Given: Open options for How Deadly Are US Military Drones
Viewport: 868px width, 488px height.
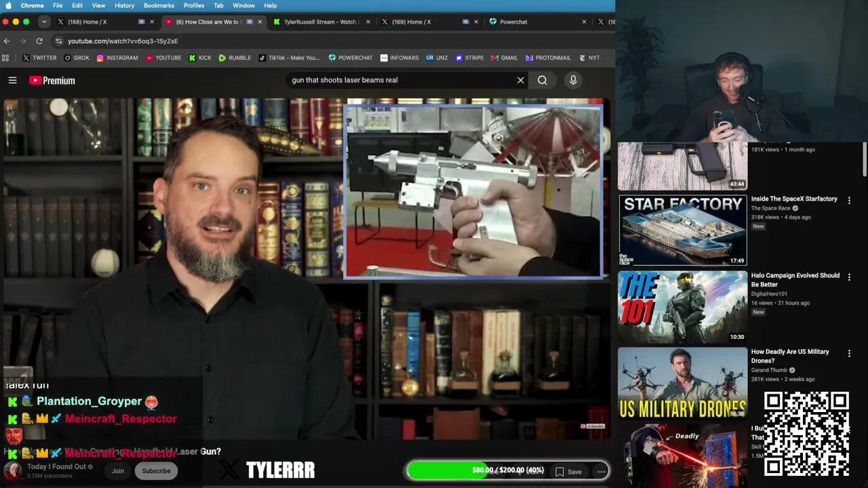Looking at the screenshot, I should coord(849,353).
